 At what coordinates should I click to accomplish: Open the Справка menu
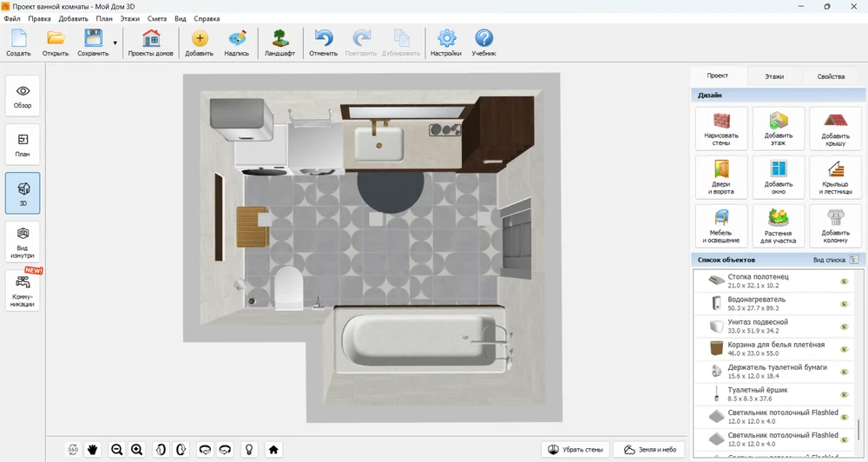pyautogui.click(x=207, y=18)
